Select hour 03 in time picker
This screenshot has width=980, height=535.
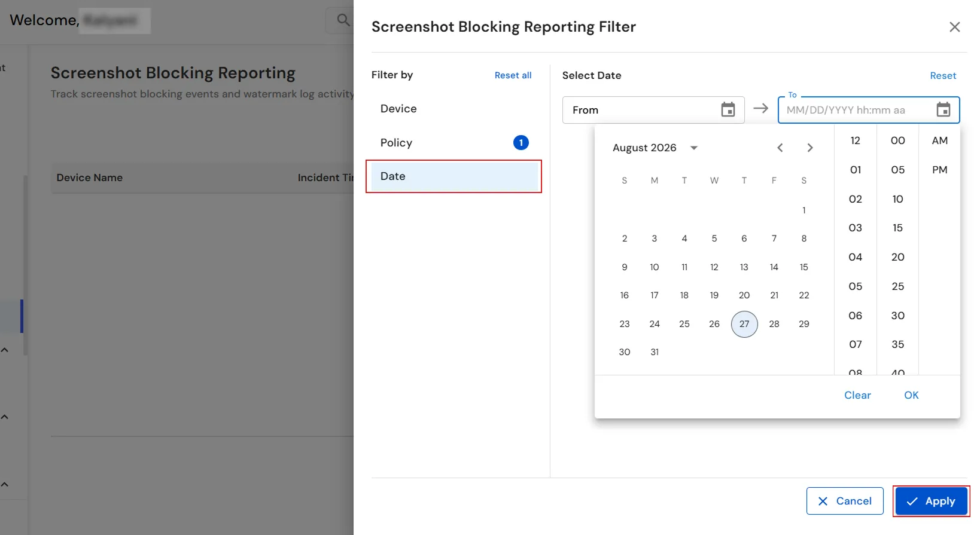click(856, 228)
